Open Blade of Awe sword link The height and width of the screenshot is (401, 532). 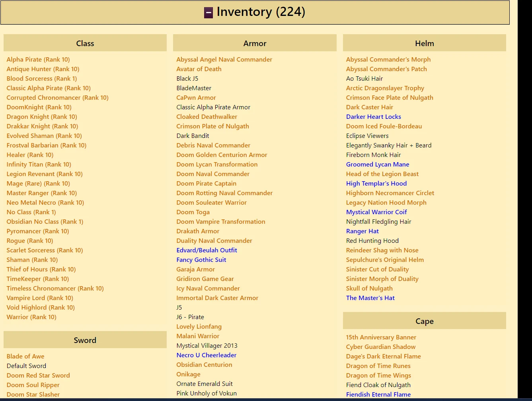25,356
